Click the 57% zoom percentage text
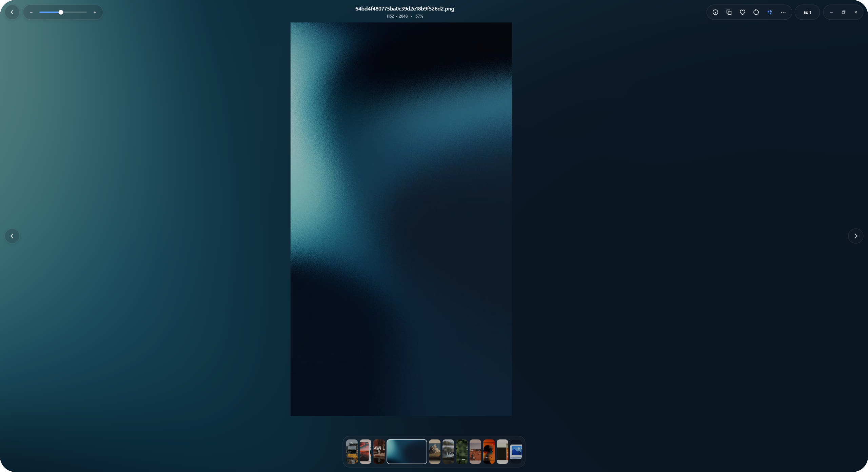This screenshot has height=472, width=868. pos(419,16)
